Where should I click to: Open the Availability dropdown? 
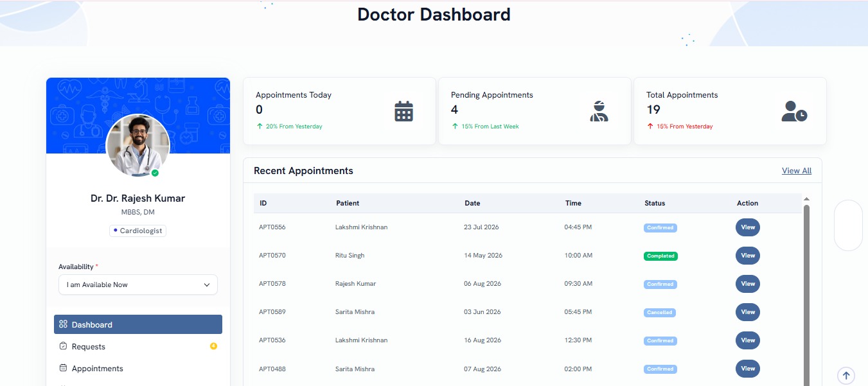[x=138, y=285]
